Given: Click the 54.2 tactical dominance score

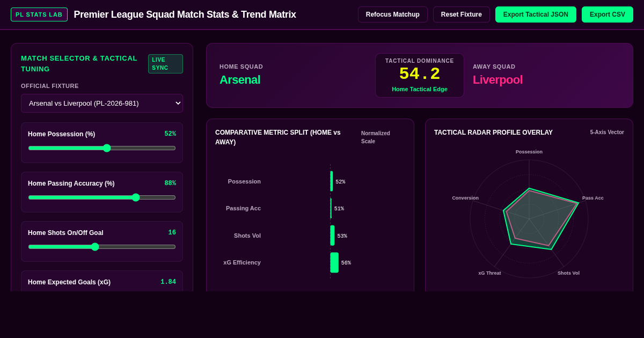Looking at the screenshot, I should 420,74.
